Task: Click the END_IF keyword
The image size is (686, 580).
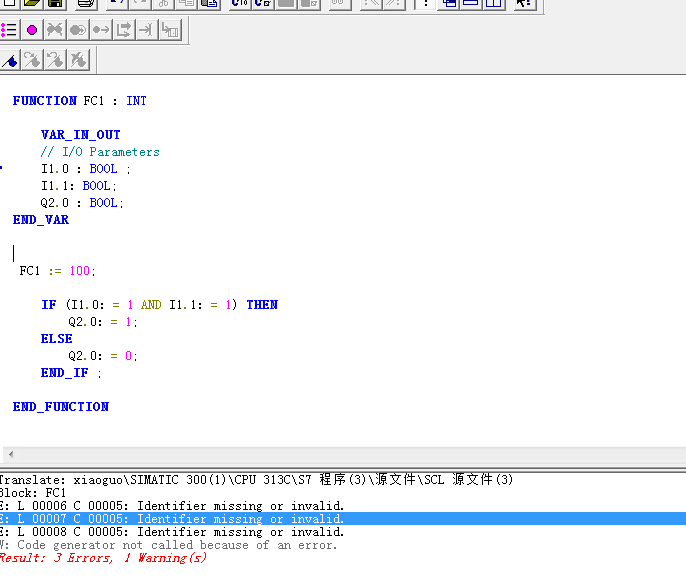Action: tap(65, 373)
